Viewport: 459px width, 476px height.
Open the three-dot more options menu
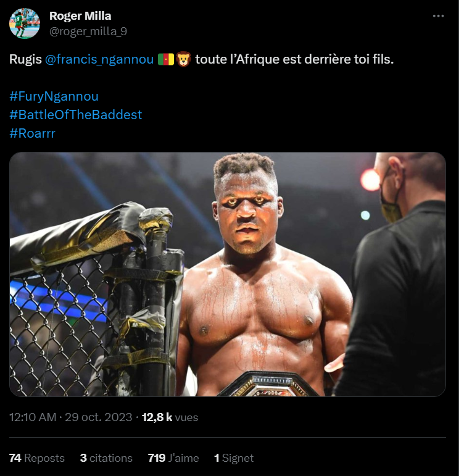(438, 17)
